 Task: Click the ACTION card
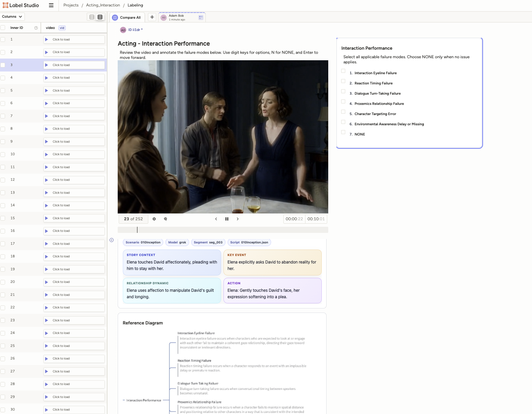[x=272, y=291]
